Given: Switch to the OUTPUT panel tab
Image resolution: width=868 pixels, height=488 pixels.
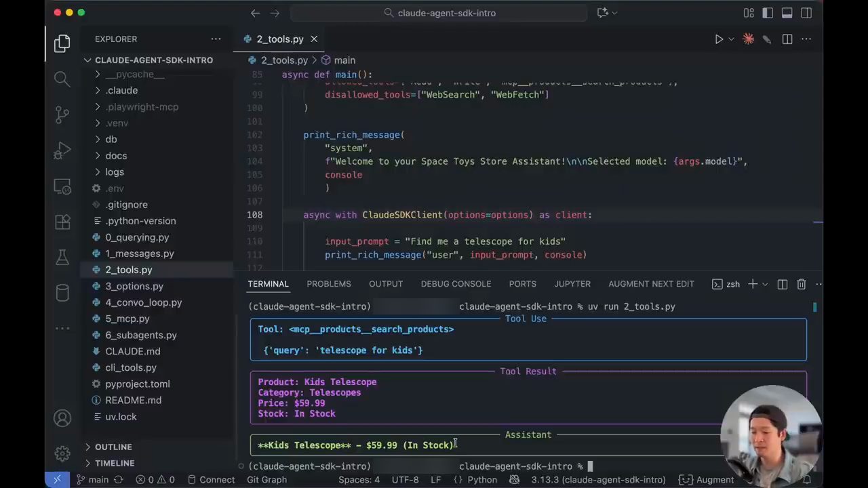Looking at the screenshot, I should pyautogui.click(x=386, y=284).
